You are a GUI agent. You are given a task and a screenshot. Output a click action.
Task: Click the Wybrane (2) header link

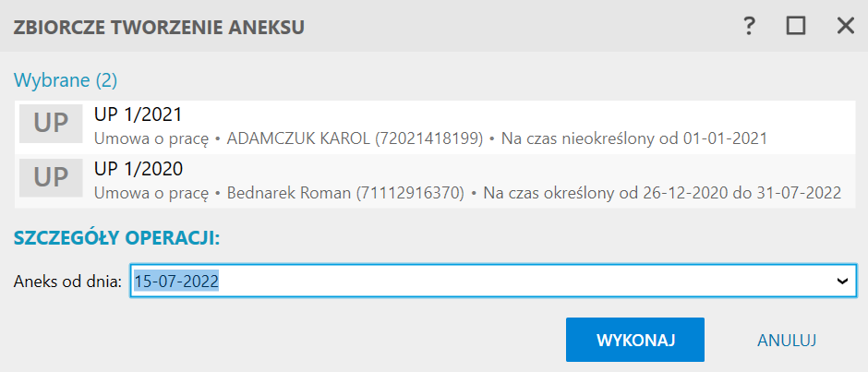tap(66, 80)
